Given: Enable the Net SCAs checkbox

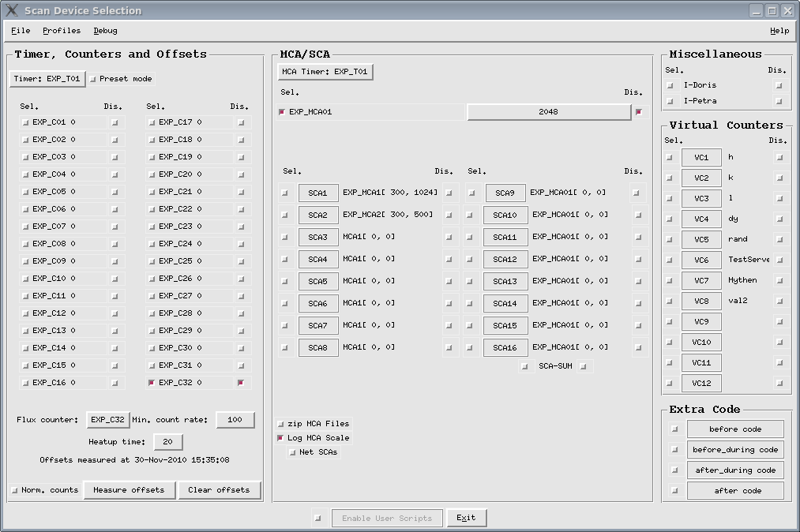Looking at the screenshot, I should [x=292, y=452].
